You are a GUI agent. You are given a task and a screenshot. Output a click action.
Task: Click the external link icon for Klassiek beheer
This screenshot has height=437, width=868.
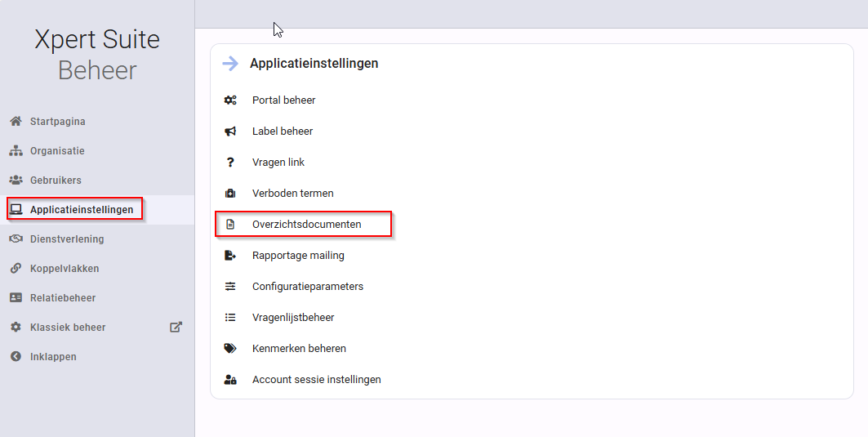pyautogui.click(x=176, y=327)
